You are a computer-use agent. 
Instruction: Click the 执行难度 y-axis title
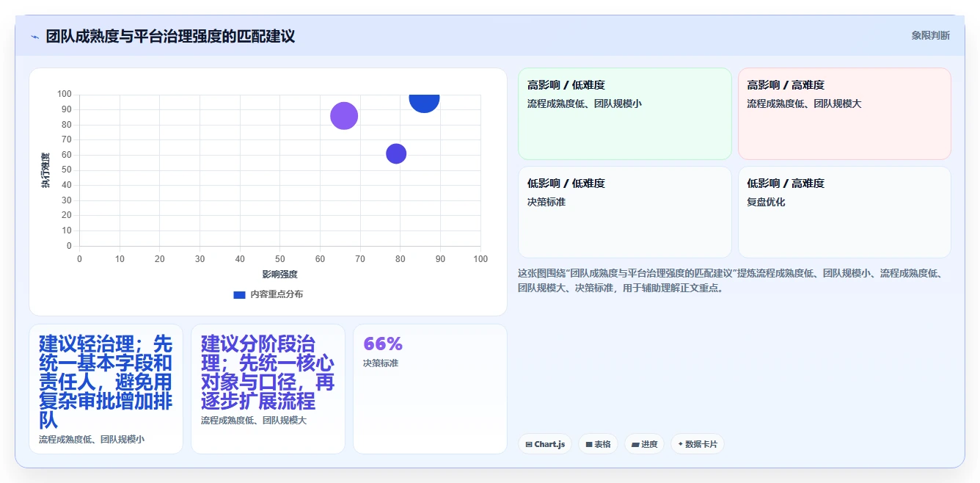[45, 170]
